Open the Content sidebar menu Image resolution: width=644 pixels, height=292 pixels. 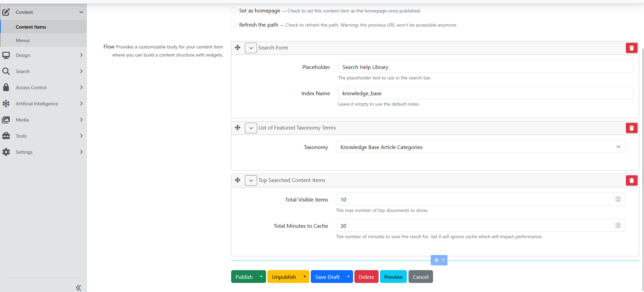click(43, 12)
